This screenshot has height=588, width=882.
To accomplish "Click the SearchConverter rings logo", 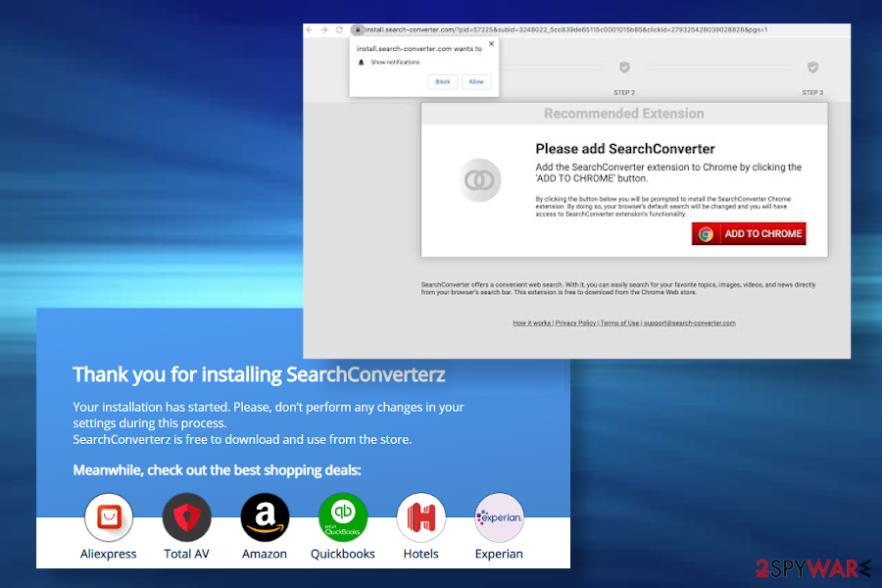I will [479, 180].
